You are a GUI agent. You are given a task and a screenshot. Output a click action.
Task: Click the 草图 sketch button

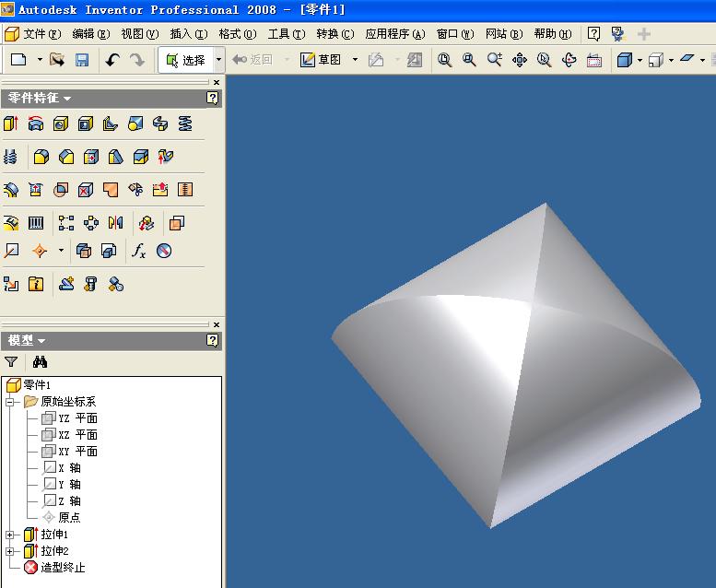321,60
